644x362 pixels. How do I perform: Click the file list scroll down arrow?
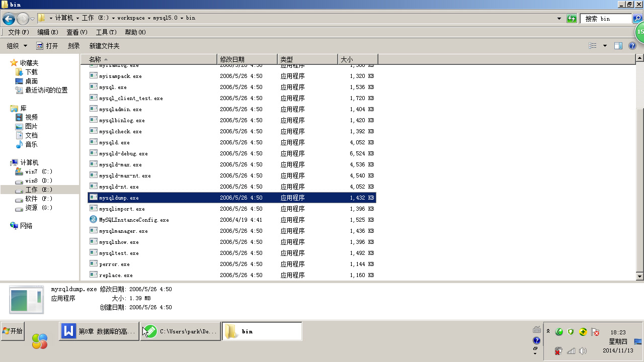(639, 276)
